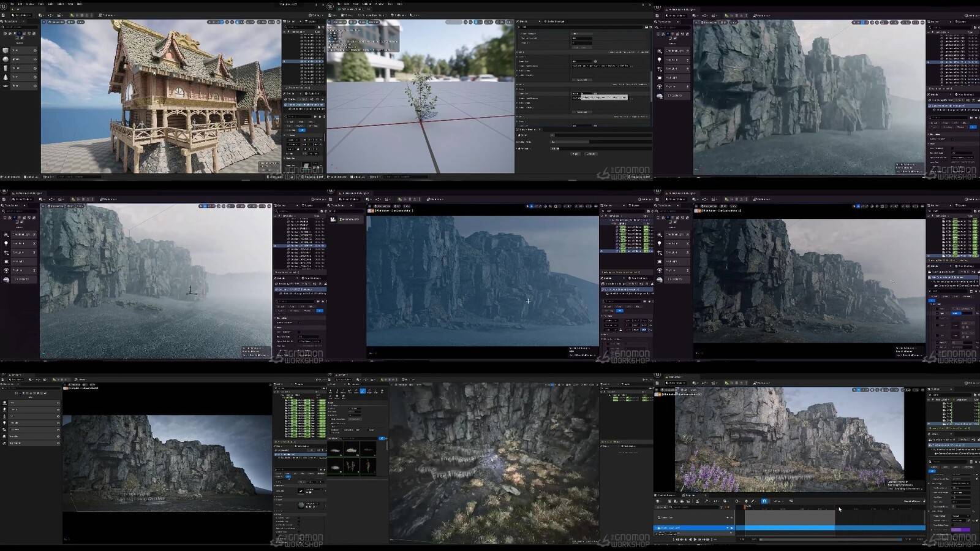Image resolution: width=980 pixels, height=551 pixels.
Task: Click the highlighted Mobility button in the top-left Details panel
Action: pyautogui.click(x=302, y=130)
